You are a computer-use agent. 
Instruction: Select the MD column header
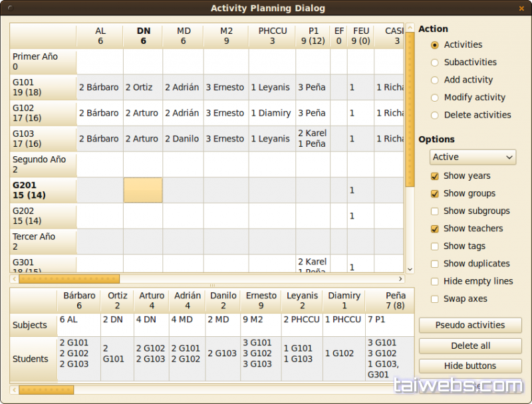[184, 36]
